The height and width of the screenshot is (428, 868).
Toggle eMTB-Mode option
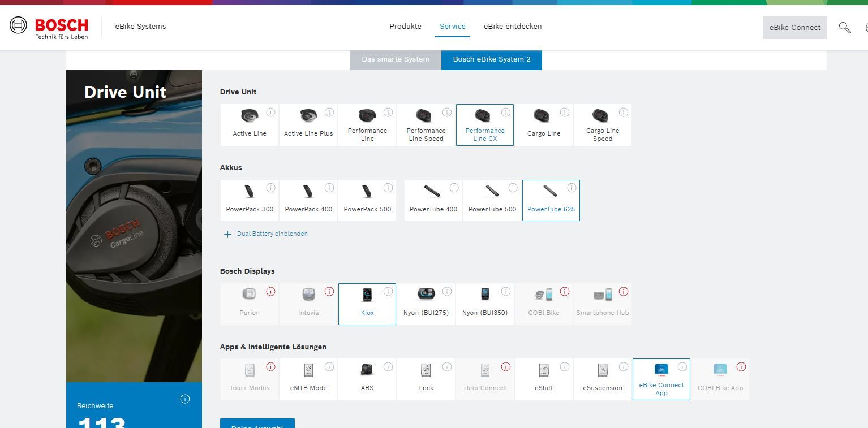(308, 379)
